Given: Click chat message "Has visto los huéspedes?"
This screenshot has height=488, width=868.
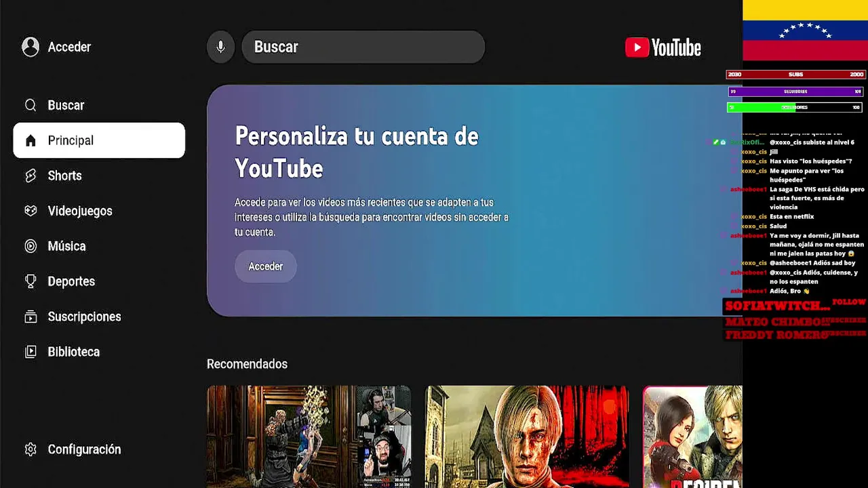Looking at the screenshot, I should (810, 161).
